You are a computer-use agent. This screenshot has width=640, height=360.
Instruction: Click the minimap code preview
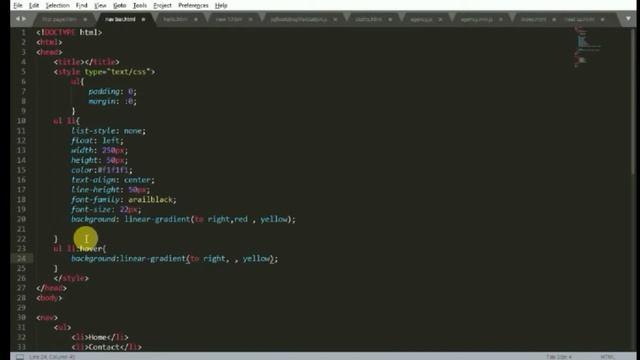click(x=588, y=47)
